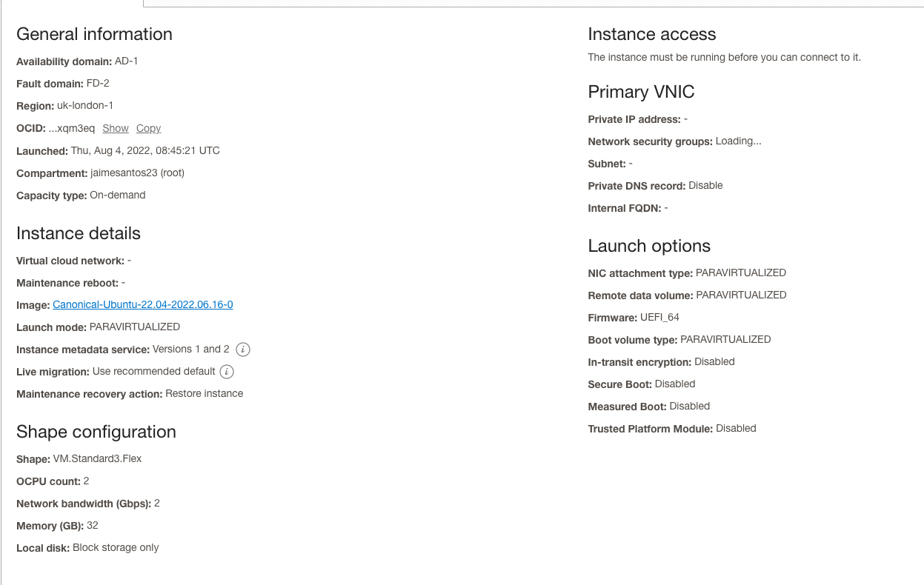This screenshot has height=585, width=924.
Task: Show the full instance OCID
Action: (x=116, y=128)
